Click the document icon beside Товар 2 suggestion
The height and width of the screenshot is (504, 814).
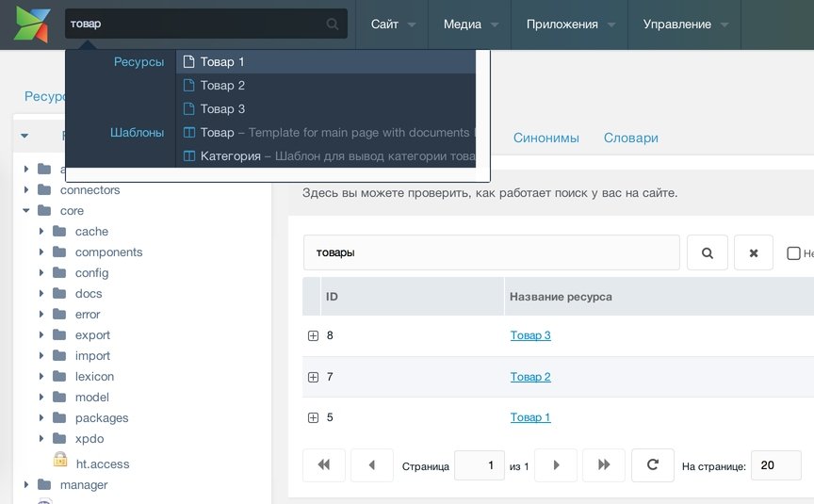tap(189, 85)
